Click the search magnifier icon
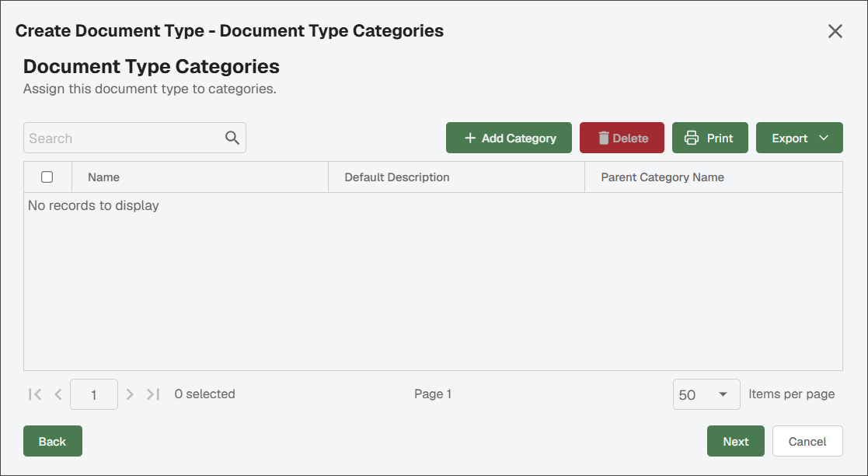 point(232,138)
